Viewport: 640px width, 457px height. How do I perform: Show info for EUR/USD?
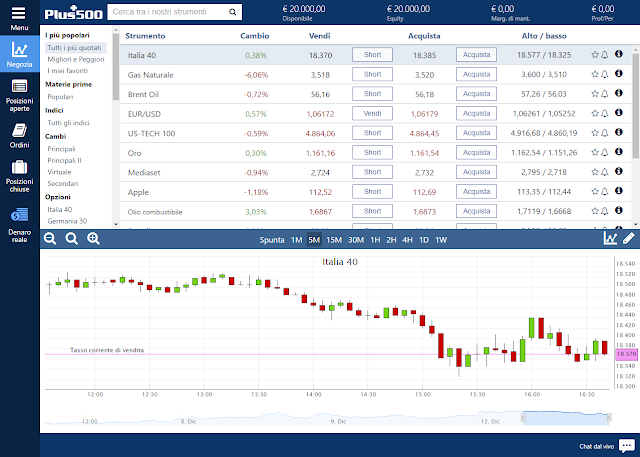click(x=619, y=112)
